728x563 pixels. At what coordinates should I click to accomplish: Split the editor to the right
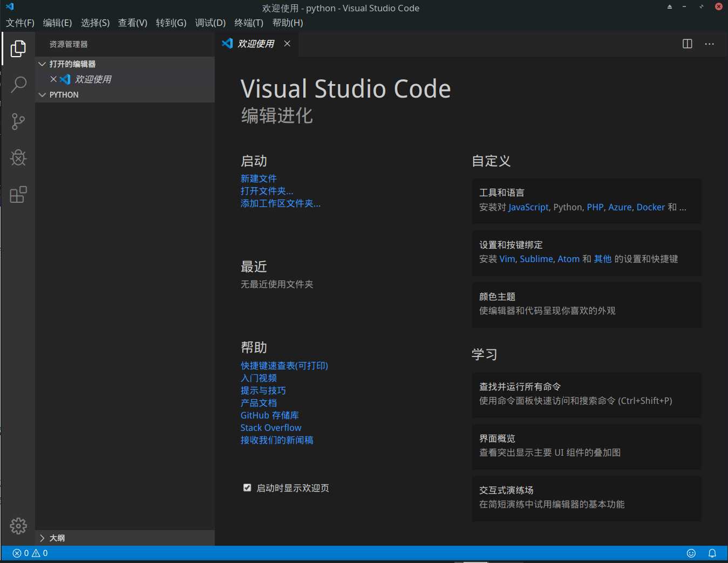click(x=688, y=44)
